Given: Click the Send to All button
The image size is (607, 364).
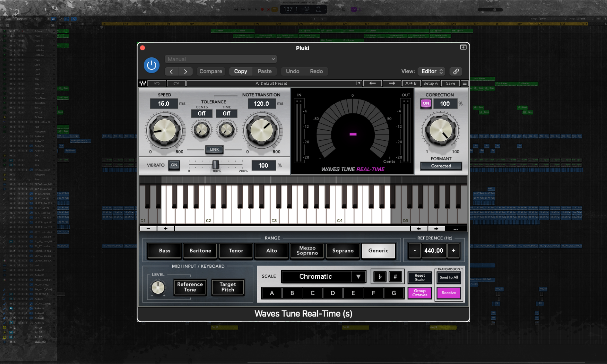Looking at the screenshot, I should [449, 277].
